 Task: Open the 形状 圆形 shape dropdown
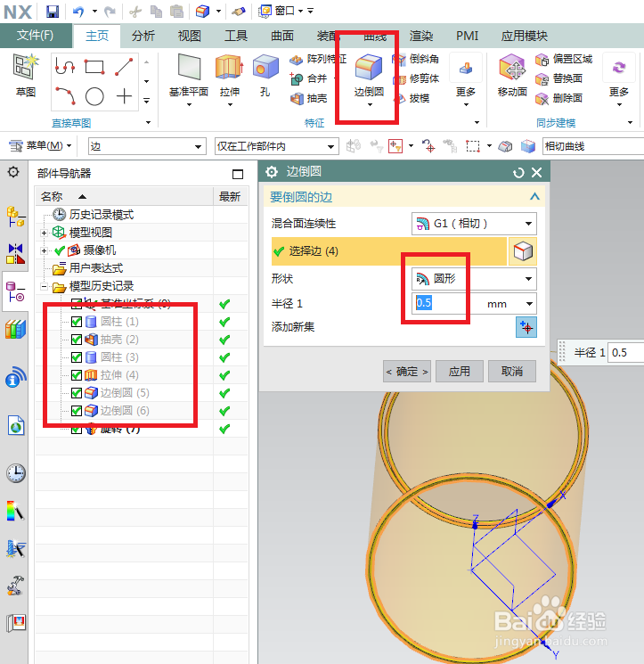point(474,279)
